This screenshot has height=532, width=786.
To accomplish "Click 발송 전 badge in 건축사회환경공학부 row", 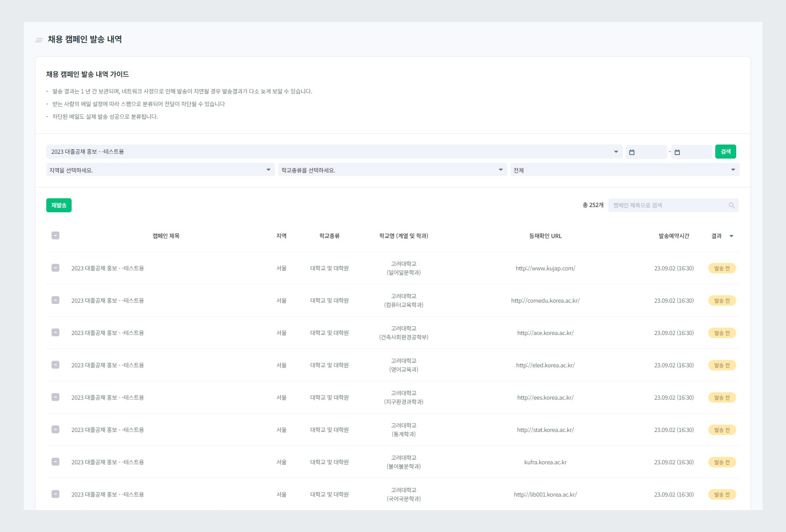I will point(722,333).
